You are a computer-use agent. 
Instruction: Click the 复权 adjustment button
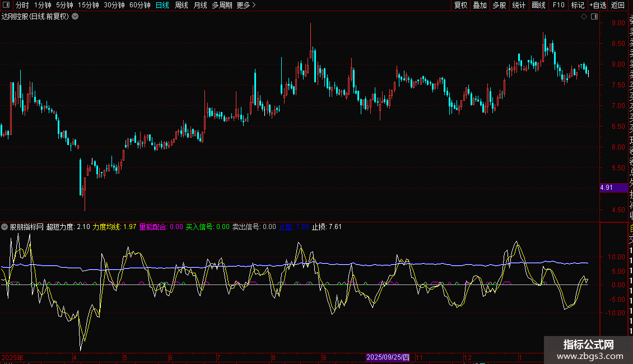[x=460, y=5]
